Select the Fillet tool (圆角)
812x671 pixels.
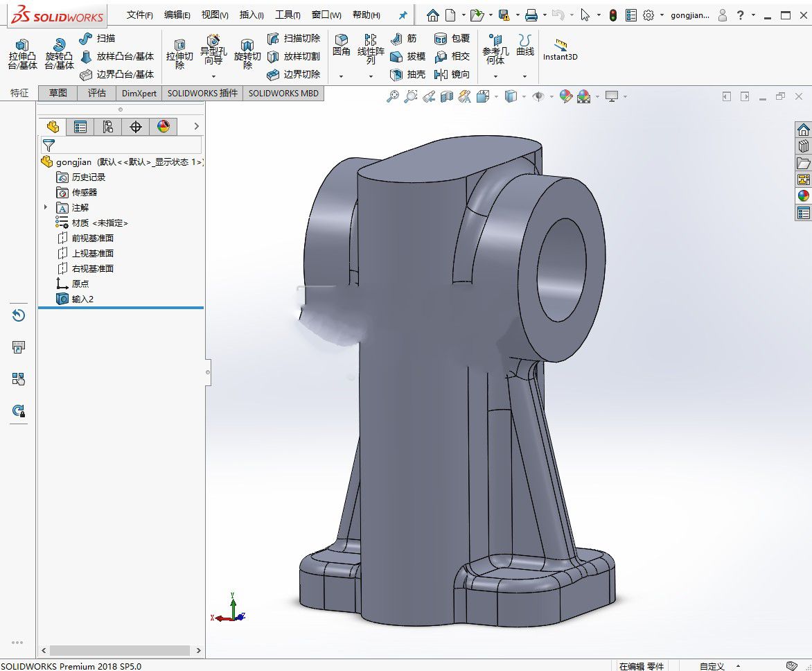342,45
